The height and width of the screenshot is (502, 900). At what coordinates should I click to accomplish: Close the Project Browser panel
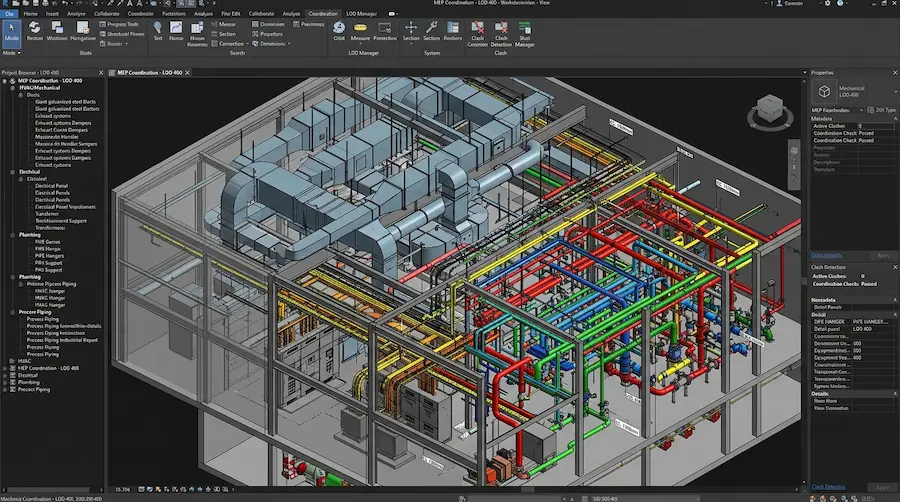(101, 73)
